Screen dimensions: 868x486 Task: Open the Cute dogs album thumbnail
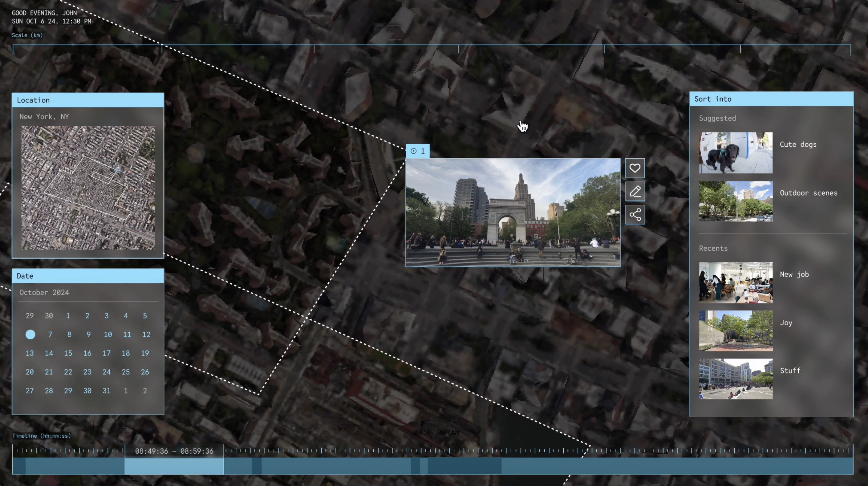coord(736,153)
